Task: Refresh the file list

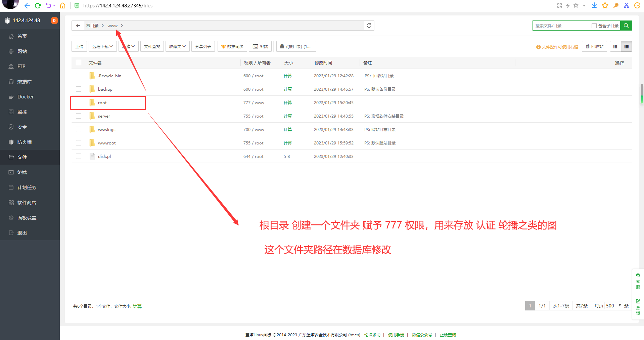Action: pos(369,26)
